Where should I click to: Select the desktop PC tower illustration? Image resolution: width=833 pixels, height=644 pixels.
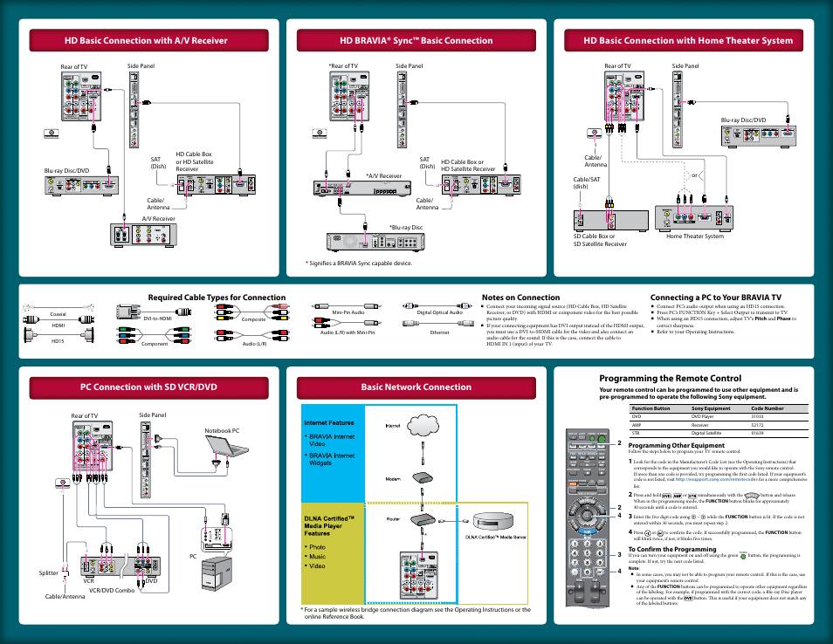(x=217, y=574)
